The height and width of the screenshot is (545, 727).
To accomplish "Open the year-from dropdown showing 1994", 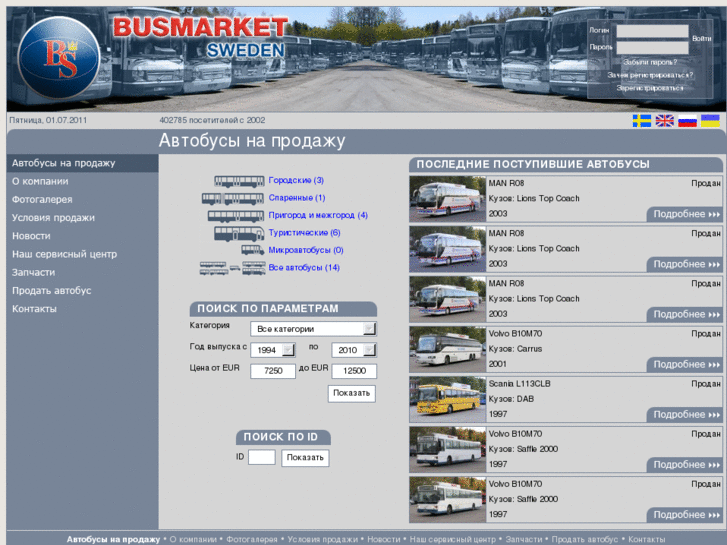I will coord(273,350).
